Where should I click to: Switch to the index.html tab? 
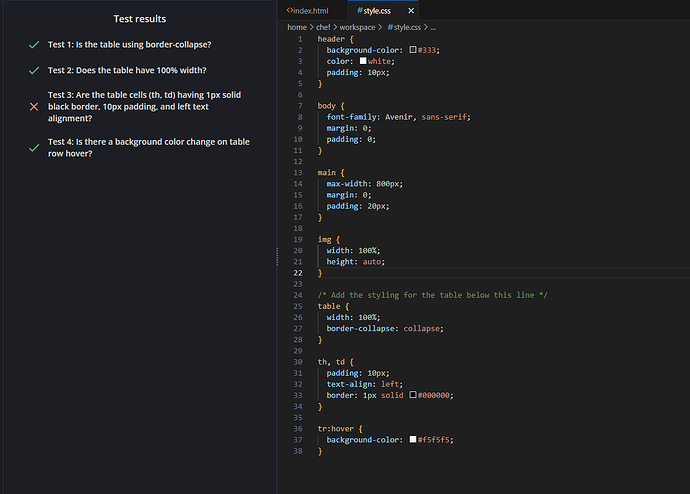[308, 11]
